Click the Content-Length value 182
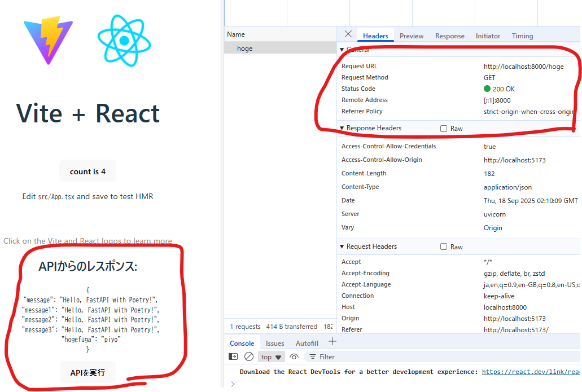 [489, 174]
